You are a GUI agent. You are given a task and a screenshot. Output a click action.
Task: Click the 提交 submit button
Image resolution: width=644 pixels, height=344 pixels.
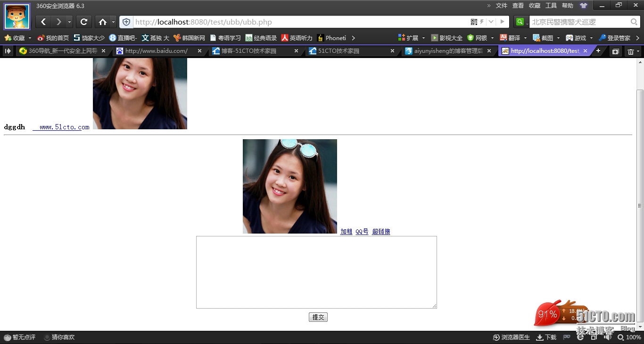coord(318,317)
